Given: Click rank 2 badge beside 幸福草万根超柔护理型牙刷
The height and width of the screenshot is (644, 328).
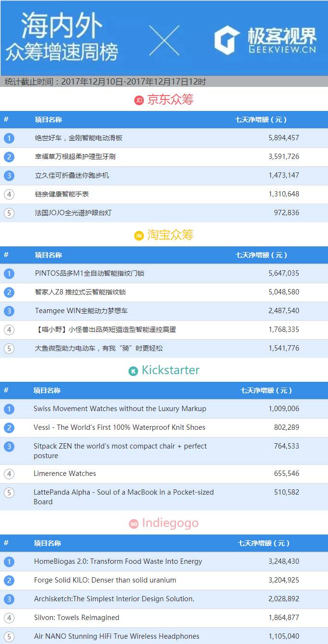Looking at the screenshot, I should pos(9,157).
